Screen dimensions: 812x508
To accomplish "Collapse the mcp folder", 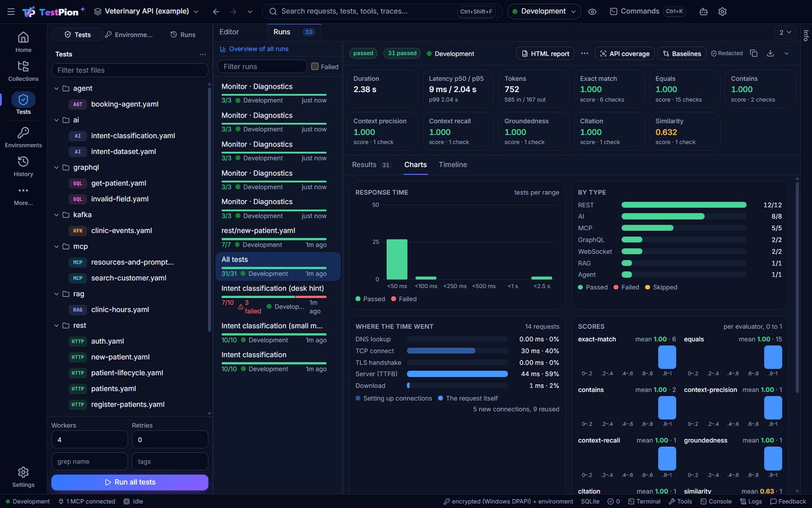I will 56,247.
